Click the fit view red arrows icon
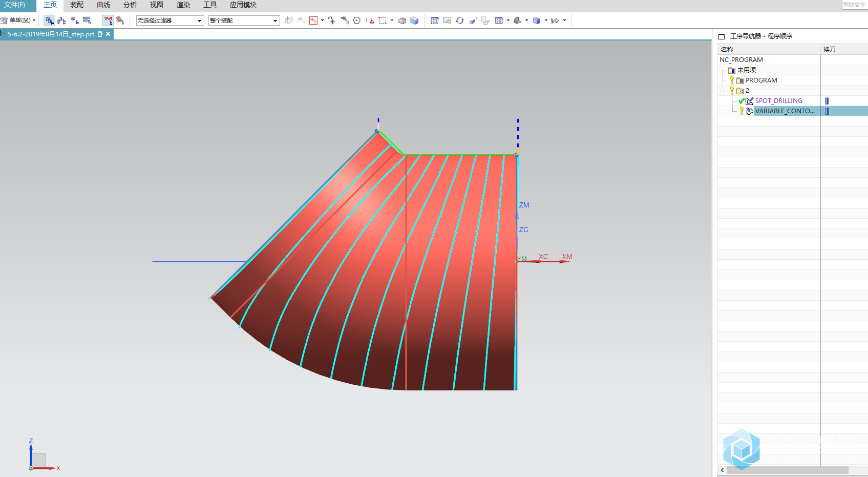868x477 pixels. tap(499, 20)
